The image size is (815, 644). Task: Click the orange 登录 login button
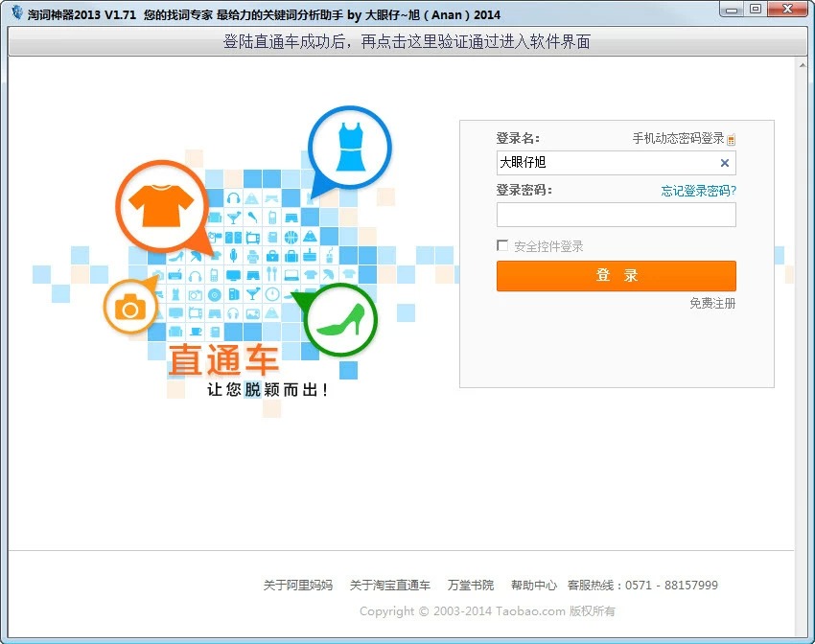(x=616, y=276)
